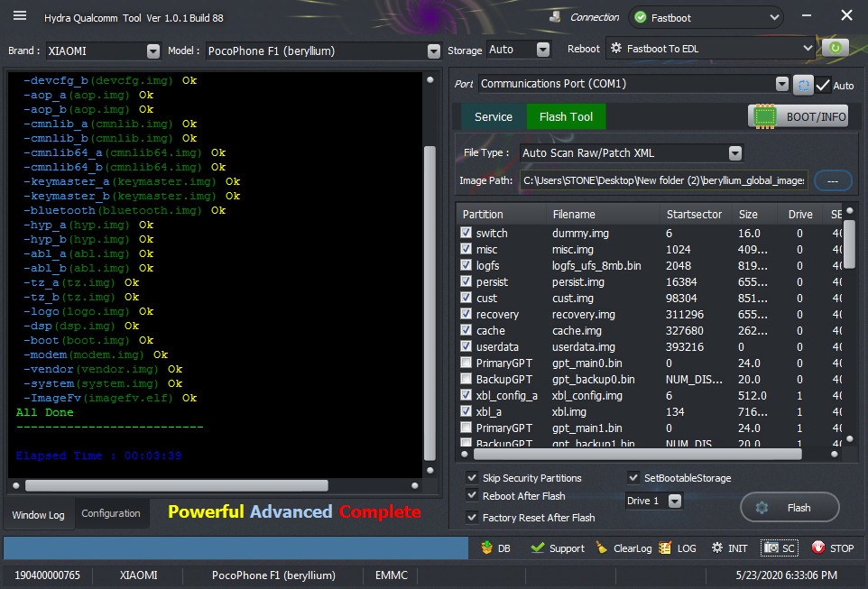Screen dimensions: 868x589
Task: Open the Configuration tab
Action: 111,513
